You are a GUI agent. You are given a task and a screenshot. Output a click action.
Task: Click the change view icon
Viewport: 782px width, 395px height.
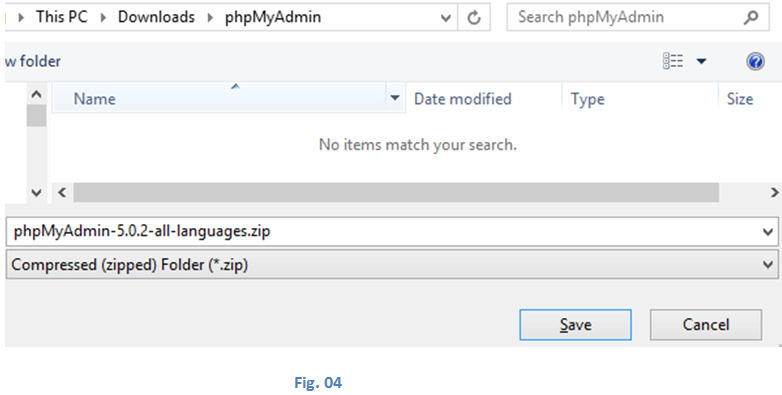673,61
